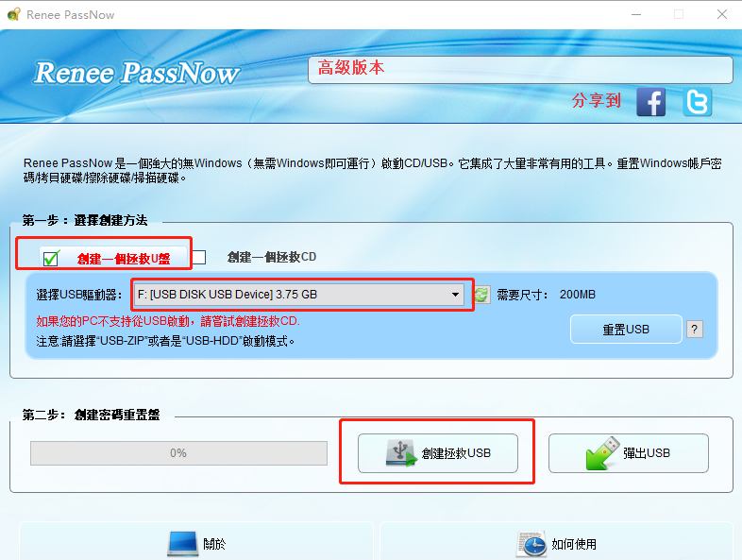The image size is (742, 560).
Task: Click the 200MB required size value
Action: (578, 295)
